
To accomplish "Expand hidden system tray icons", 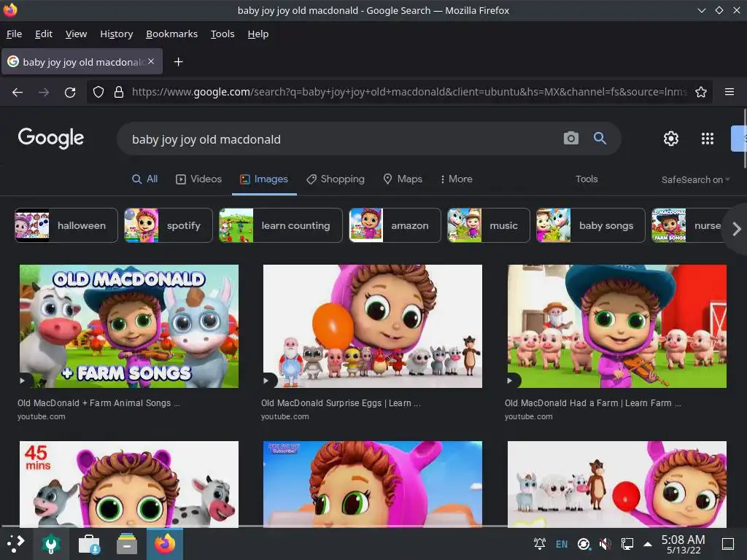I will click(648, 544).
